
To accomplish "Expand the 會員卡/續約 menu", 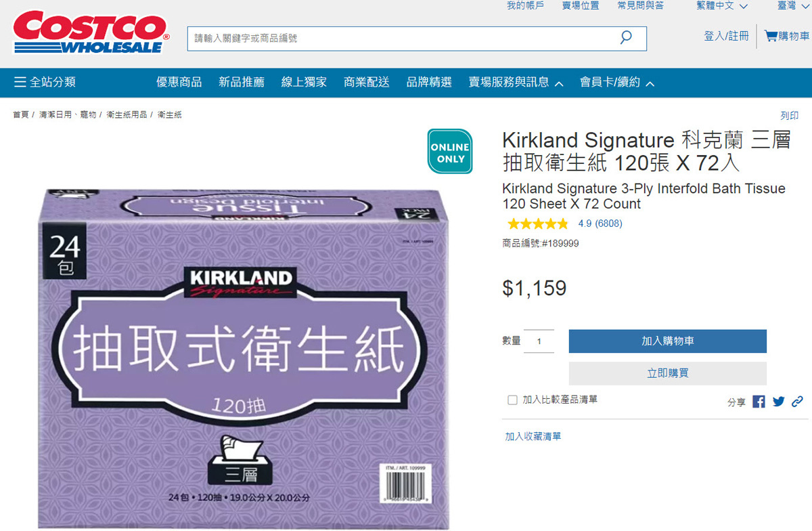I will (x=617, y=83).
